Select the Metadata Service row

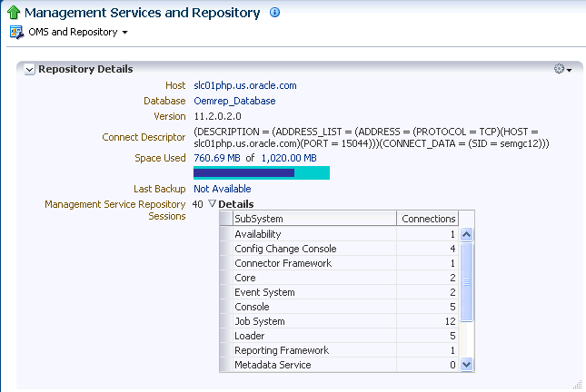pos(339,365)
